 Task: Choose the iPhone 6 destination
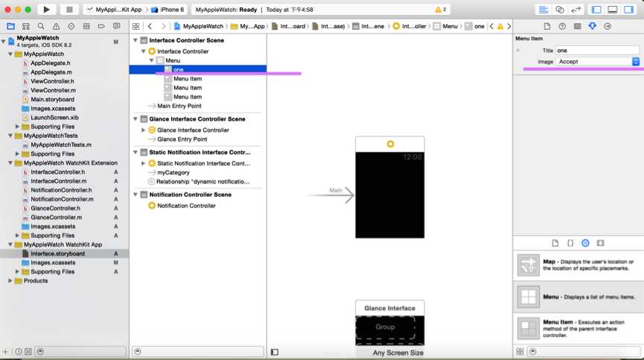click(x=168, y=10)
